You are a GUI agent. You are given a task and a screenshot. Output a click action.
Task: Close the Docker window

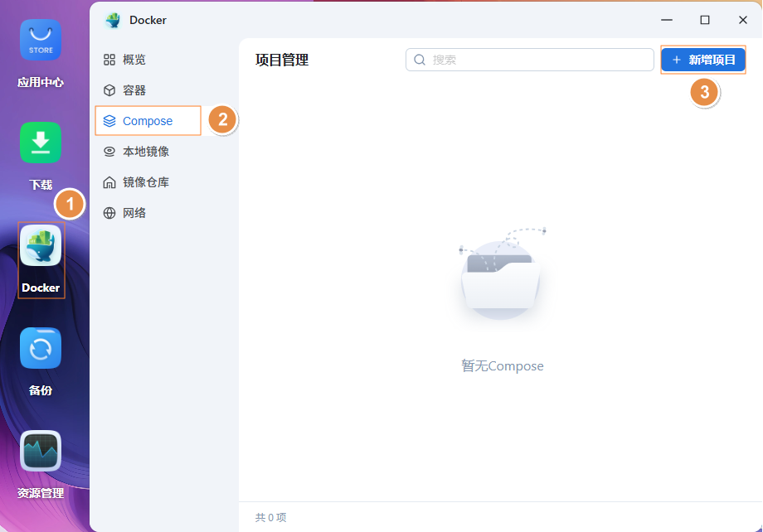[x=742, y=20]
